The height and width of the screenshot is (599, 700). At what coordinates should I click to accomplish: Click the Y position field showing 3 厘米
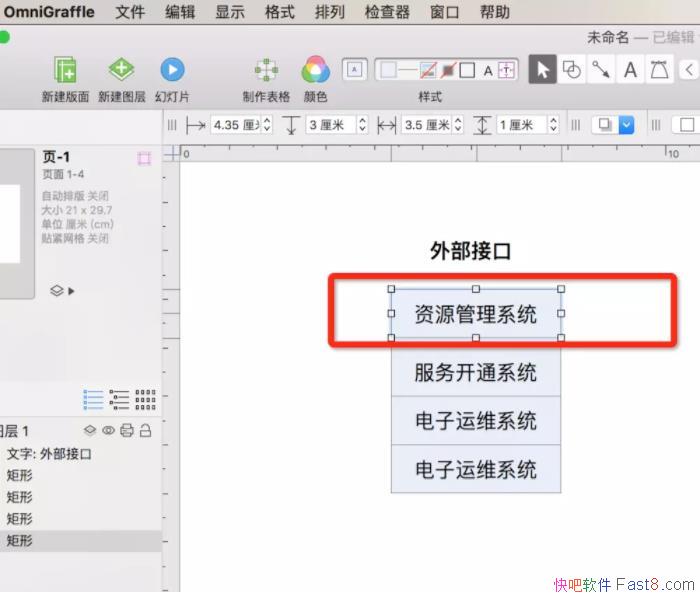click(x=331, y=125)
